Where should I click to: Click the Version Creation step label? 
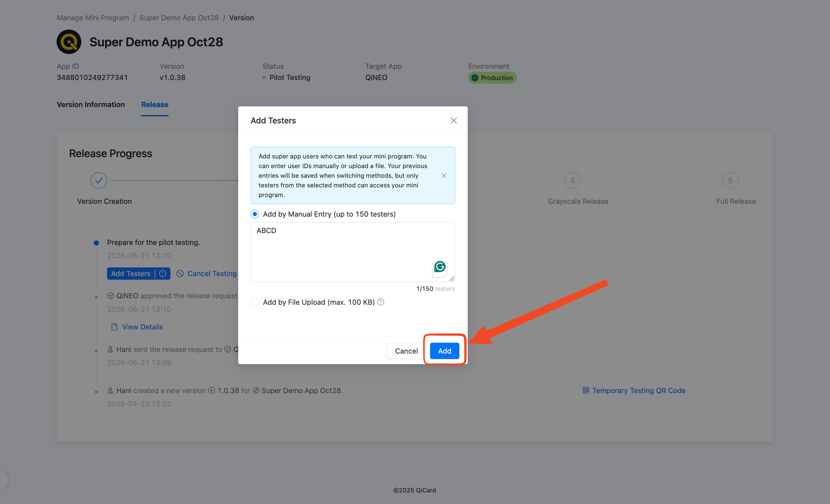[x=104, y=201]
